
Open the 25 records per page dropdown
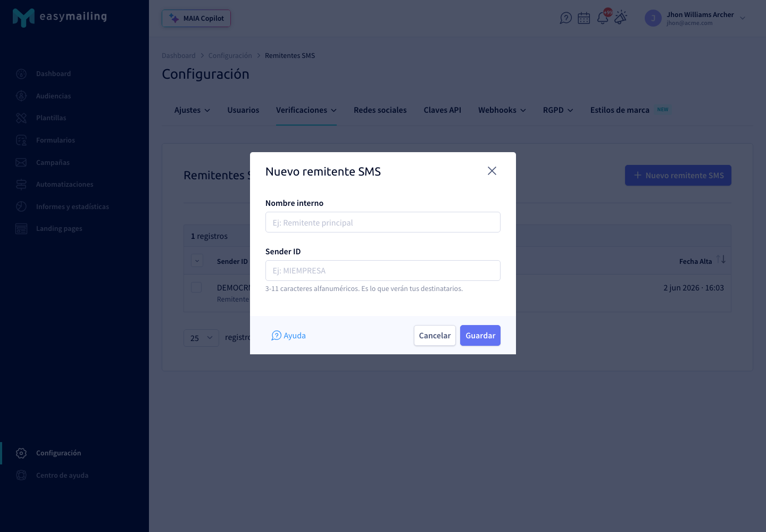(x=201, y=338)
